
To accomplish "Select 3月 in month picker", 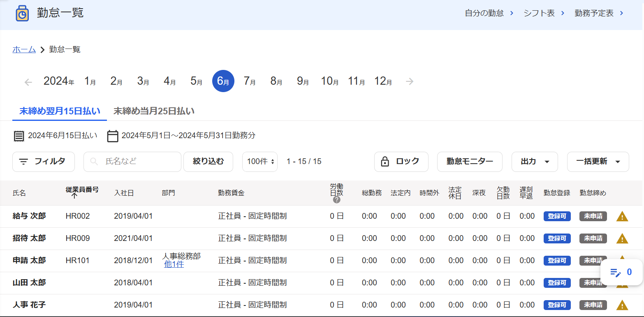I will [143, 81].
